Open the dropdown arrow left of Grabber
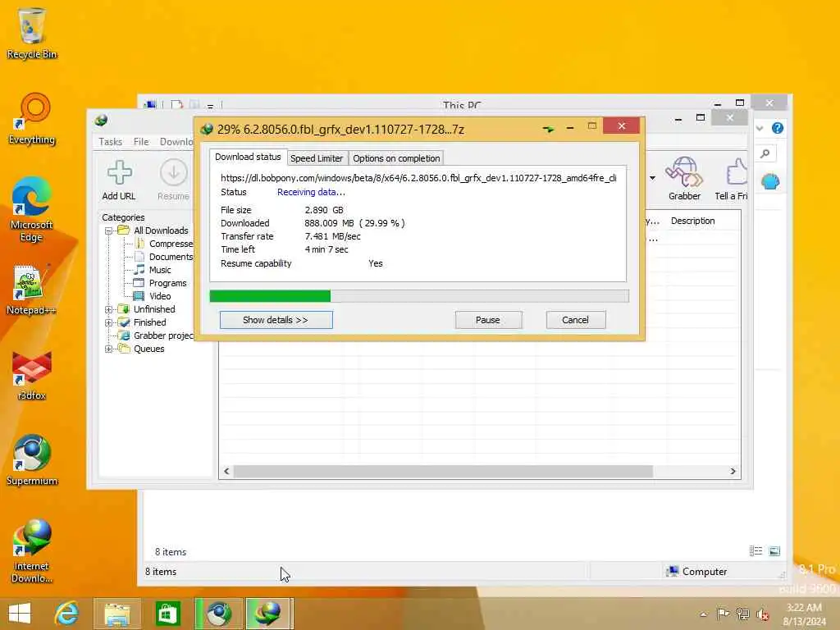The image size is (840, 630). [x=652, y=178]
